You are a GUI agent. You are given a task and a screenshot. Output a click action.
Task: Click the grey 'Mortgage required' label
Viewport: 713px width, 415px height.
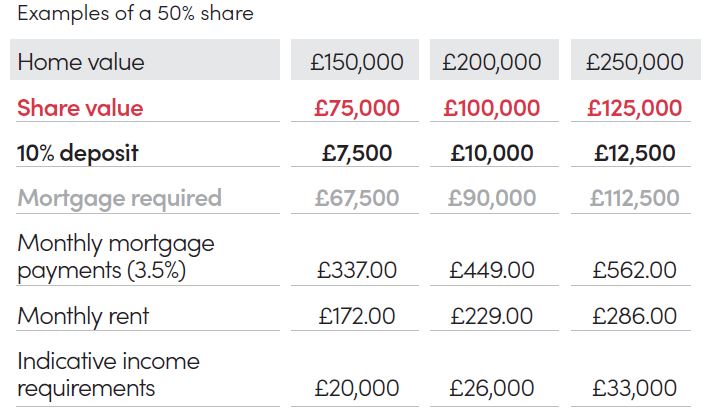click(120, 198)
